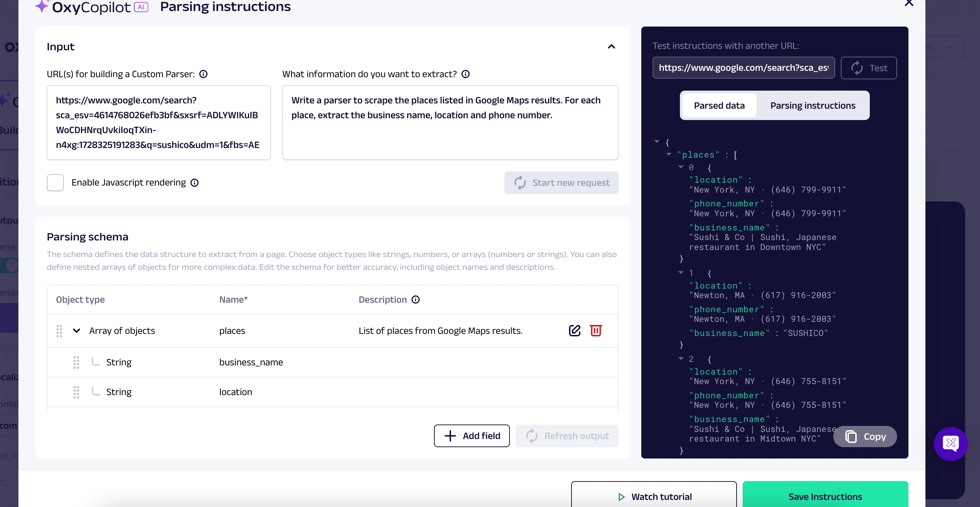
Task: Close the Parsing instructions dialog
Action: [x=909, y=3]
